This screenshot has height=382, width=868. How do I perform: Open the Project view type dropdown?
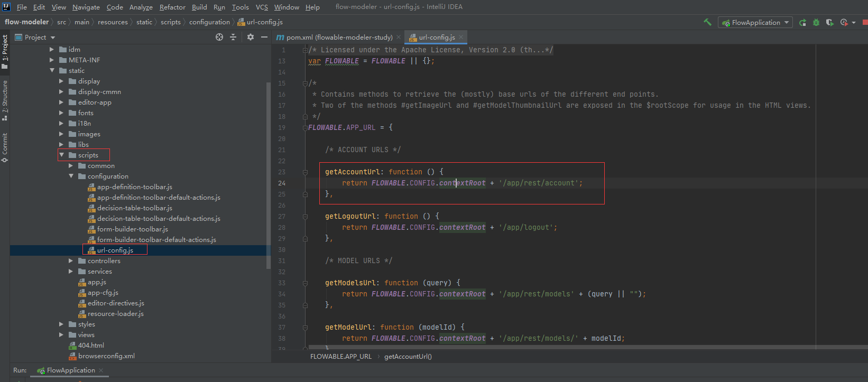(35, 37)
